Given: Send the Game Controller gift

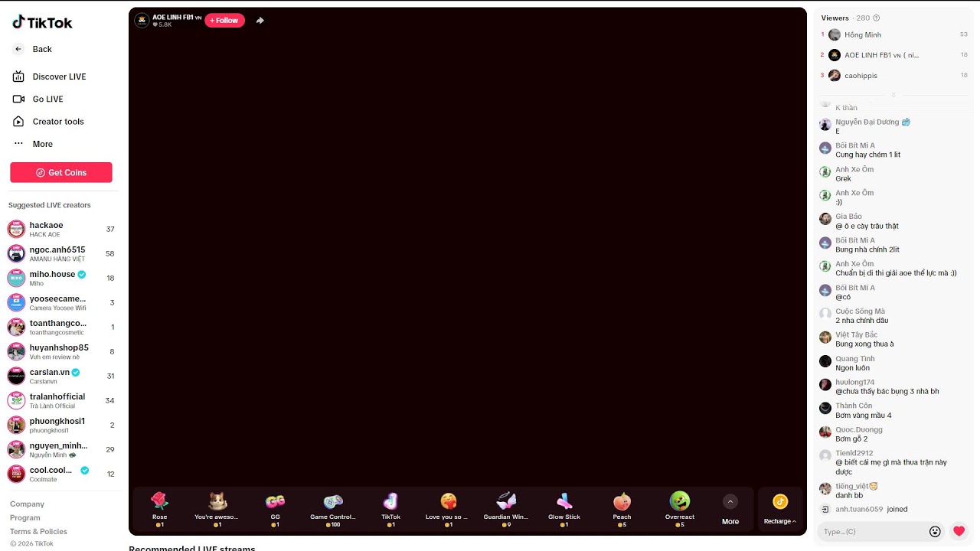Looking at the screenshot, I should coord(333,510).
